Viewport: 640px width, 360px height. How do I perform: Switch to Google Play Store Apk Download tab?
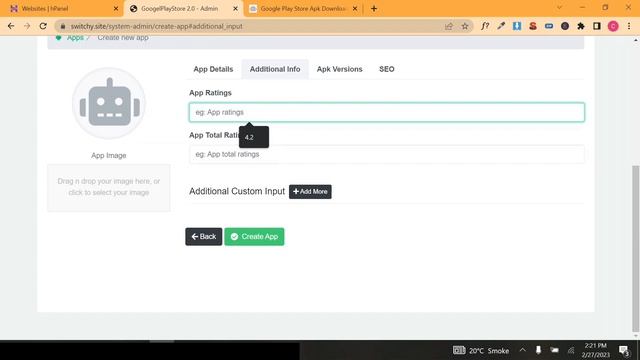click(x=302, y=9)
